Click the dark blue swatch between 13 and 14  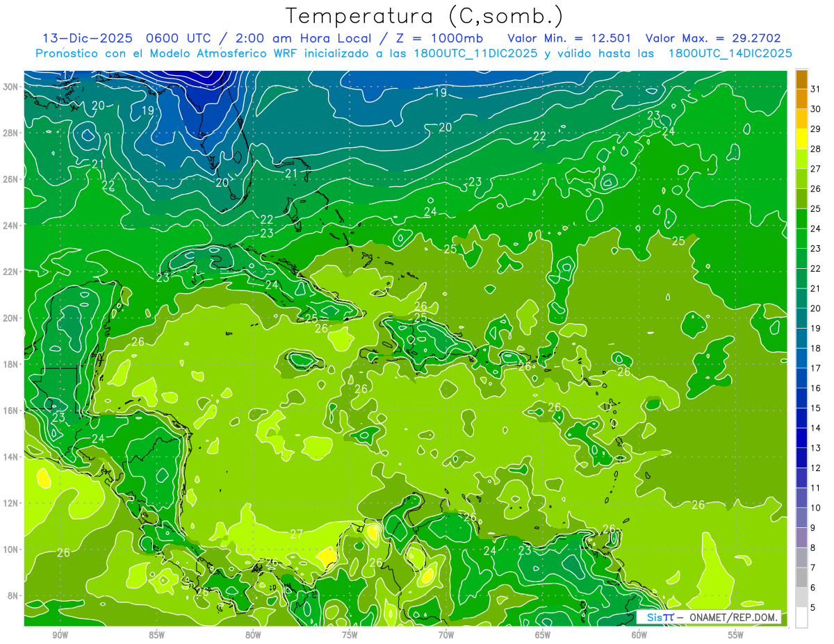801,438
